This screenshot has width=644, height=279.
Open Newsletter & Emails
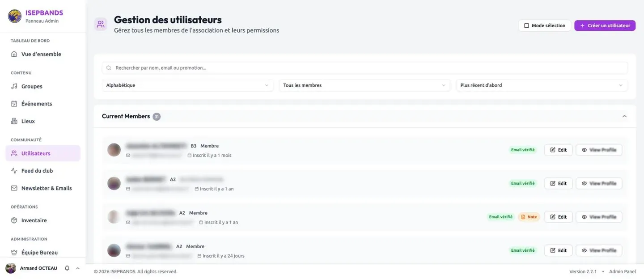[x=43, y=188]
